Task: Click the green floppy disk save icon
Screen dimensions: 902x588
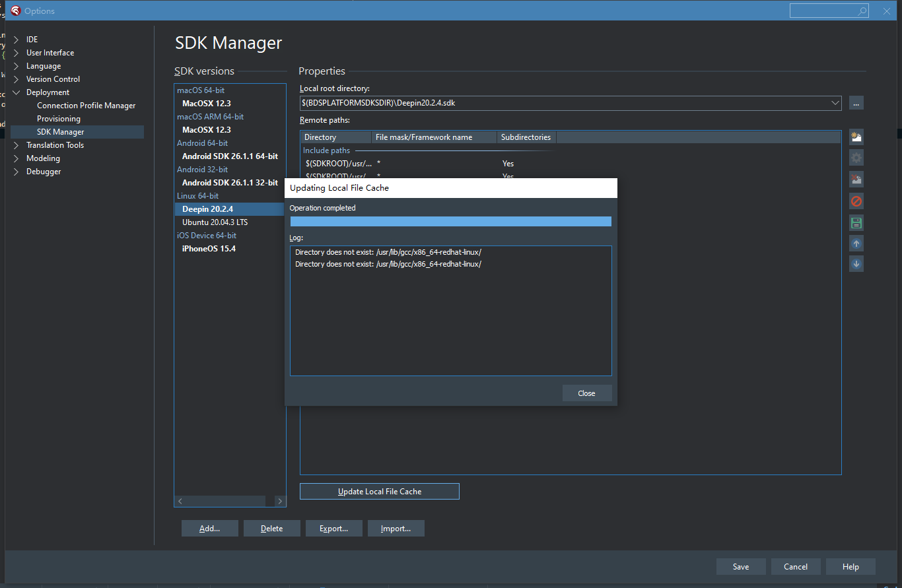Action: [856, 222]
